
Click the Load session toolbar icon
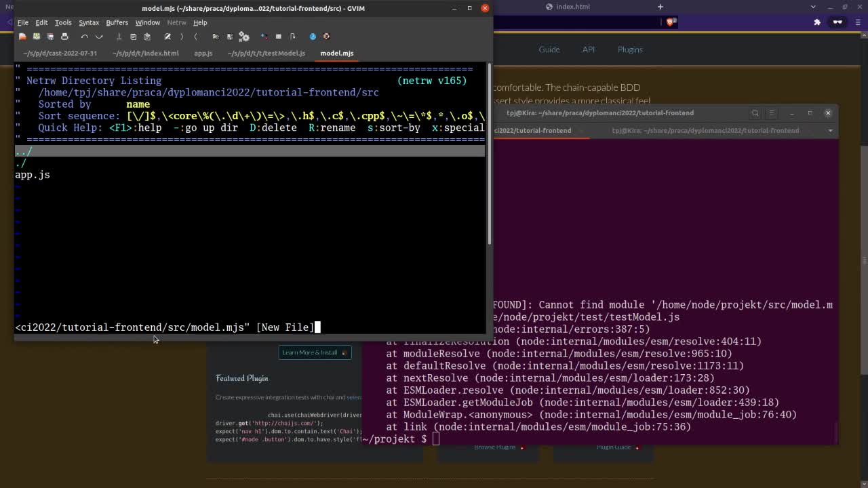[x=216, y=37]
